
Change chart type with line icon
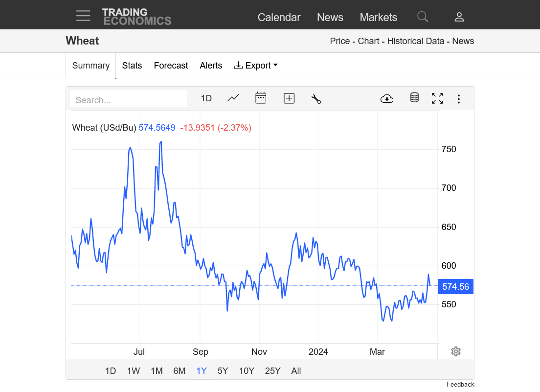(233, 98)
